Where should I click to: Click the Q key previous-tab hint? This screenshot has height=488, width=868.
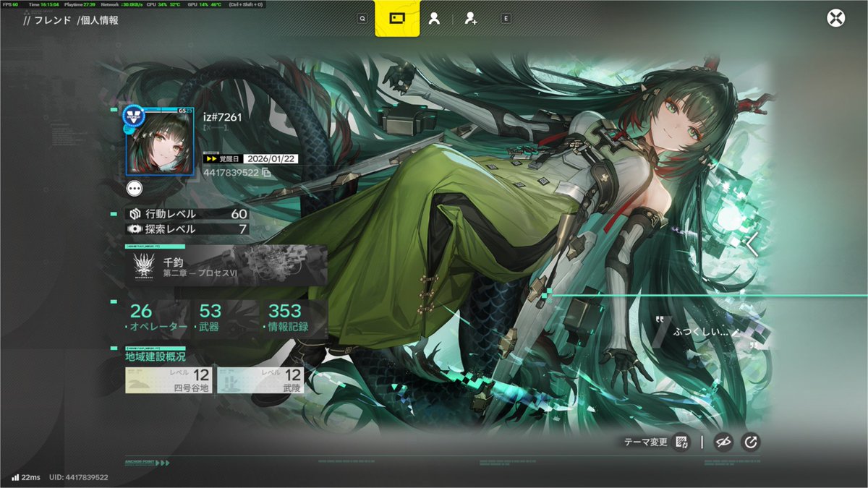(x=362, y=19)
